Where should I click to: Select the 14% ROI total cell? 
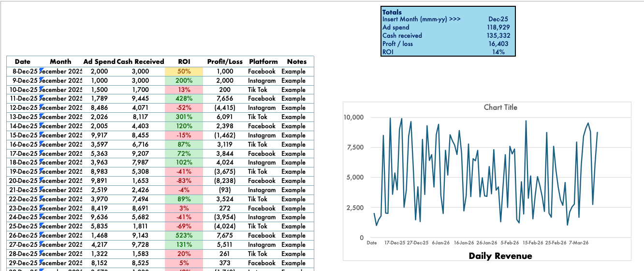click(498, 52)
